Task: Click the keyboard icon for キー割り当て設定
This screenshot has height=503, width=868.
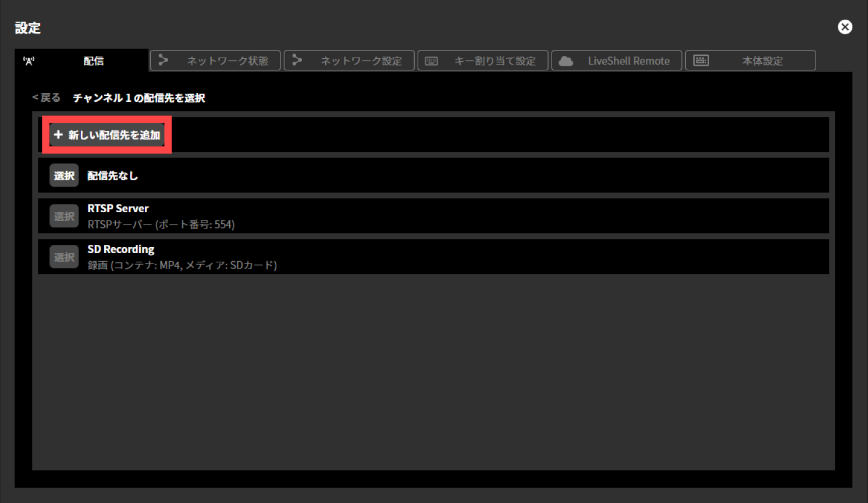Action: point(431,60)
